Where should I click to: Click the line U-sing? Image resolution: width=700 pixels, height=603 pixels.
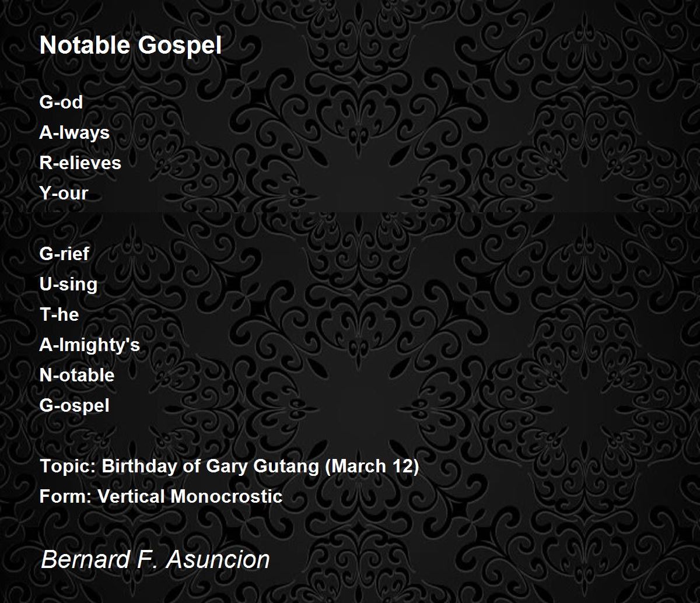tap(68, 285)
